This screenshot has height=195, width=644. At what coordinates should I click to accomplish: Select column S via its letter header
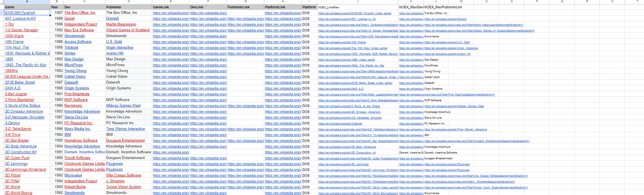point(612,2)
